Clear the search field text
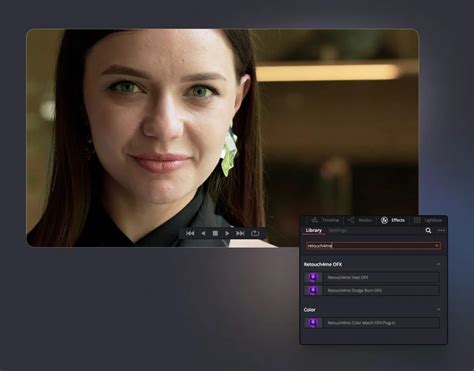This screenshot has width=474, height=371. [437, 246]
